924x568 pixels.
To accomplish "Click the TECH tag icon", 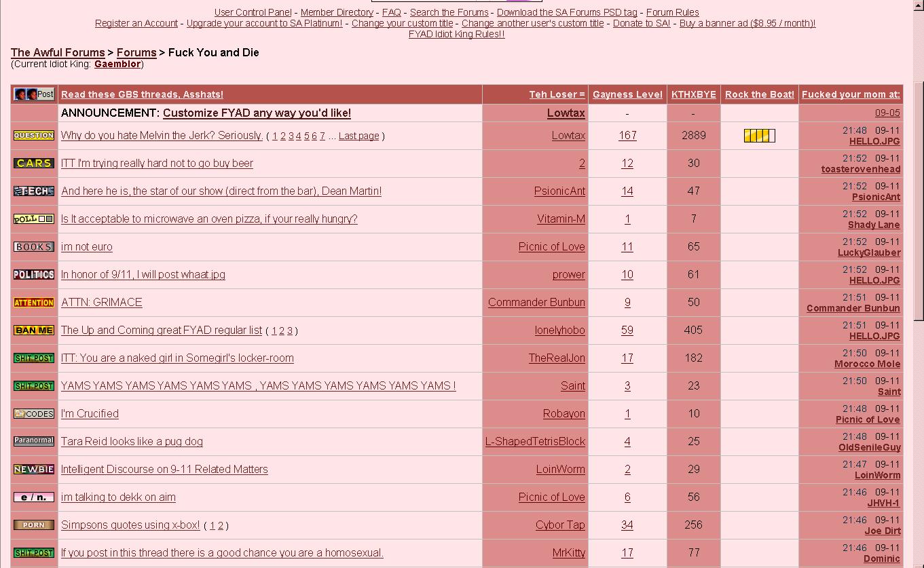I will point(34,191).
